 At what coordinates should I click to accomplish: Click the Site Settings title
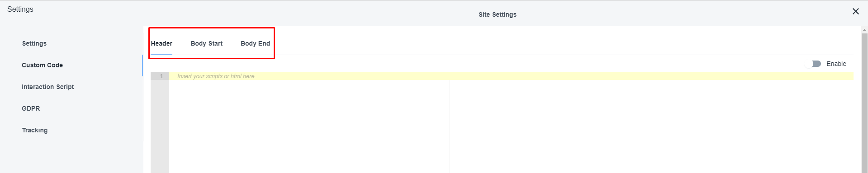(x=498, y=14)
